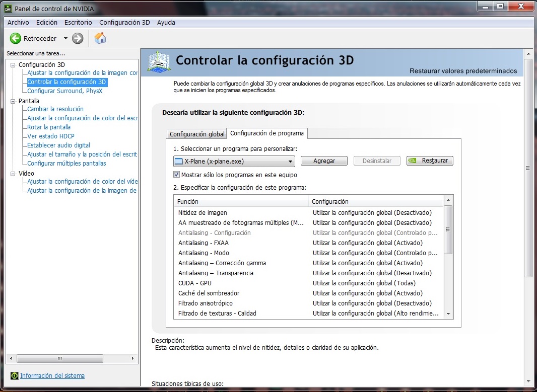Open Ajustar la configuración de la imagen de vídeo

82,191
